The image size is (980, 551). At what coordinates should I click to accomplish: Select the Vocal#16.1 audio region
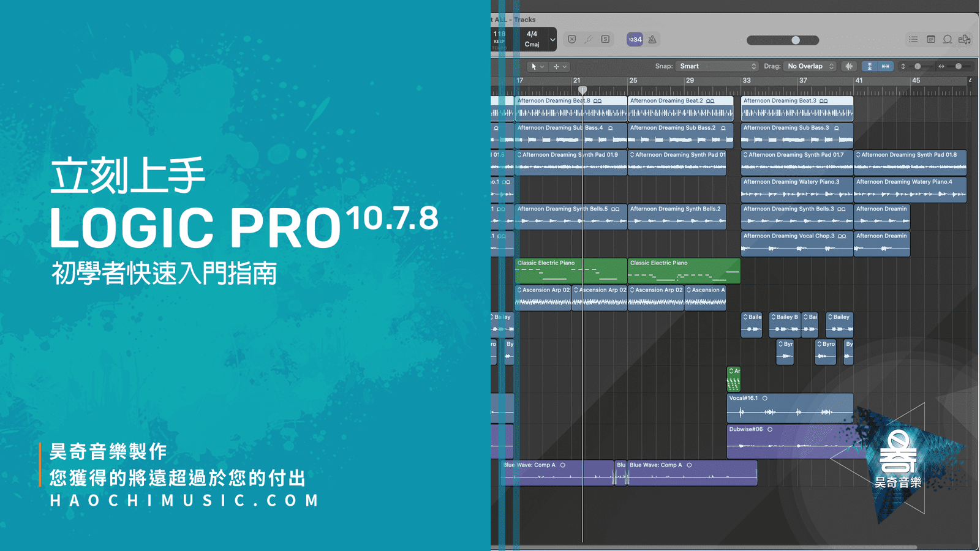click(x=790, y=408)
